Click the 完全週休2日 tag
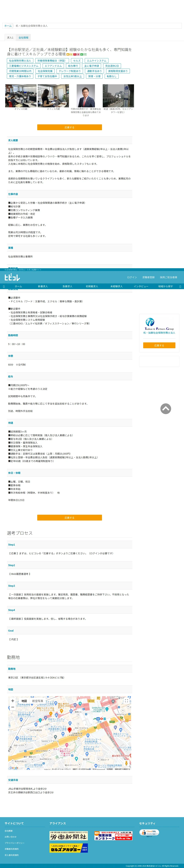 click(112, 66)
